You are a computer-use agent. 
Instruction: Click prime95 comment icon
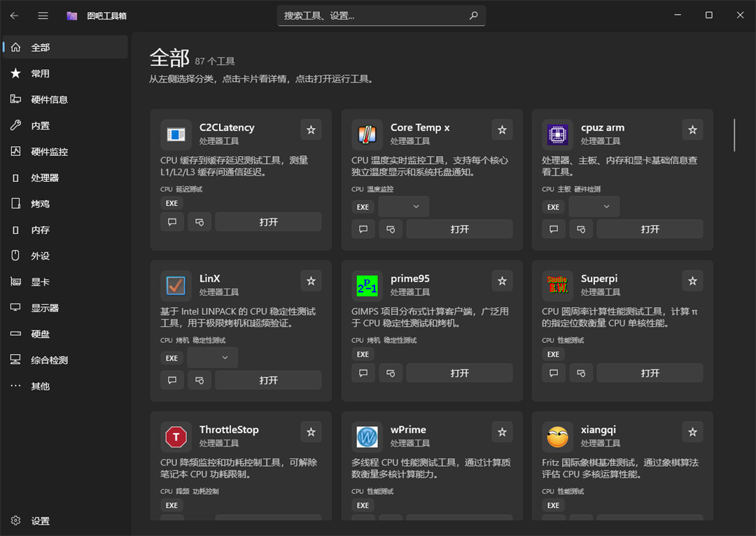363,372
